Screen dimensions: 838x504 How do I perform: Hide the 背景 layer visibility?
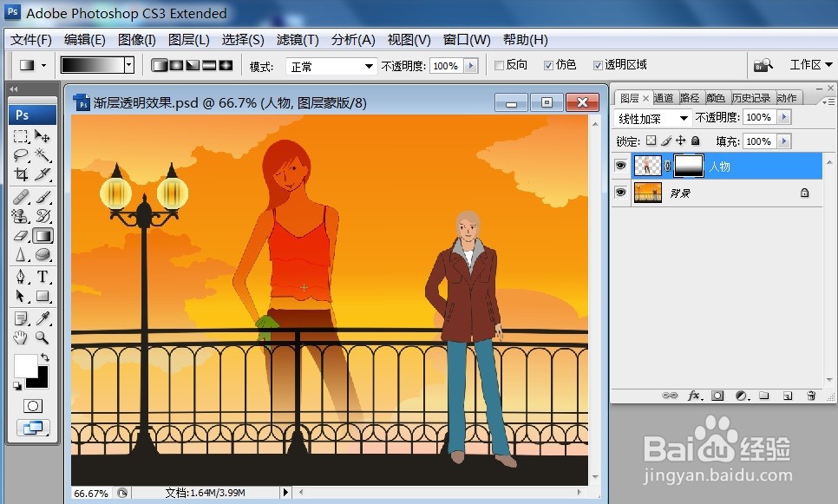click(x=620, y=193)
